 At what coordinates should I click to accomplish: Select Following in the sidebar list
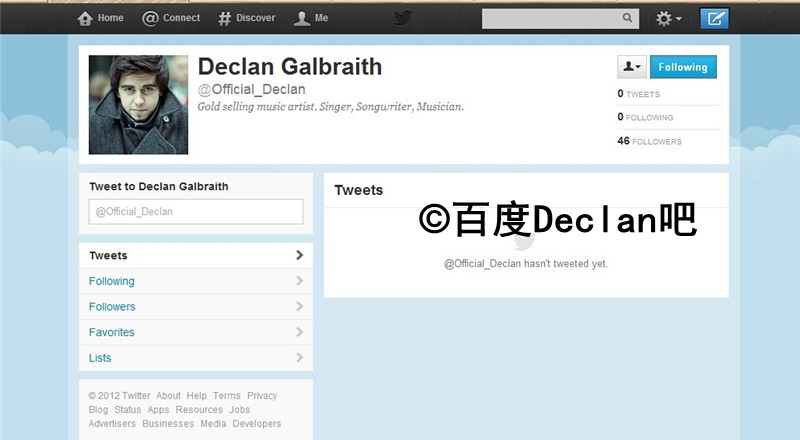pyautogui.click(x=196, y=281)
